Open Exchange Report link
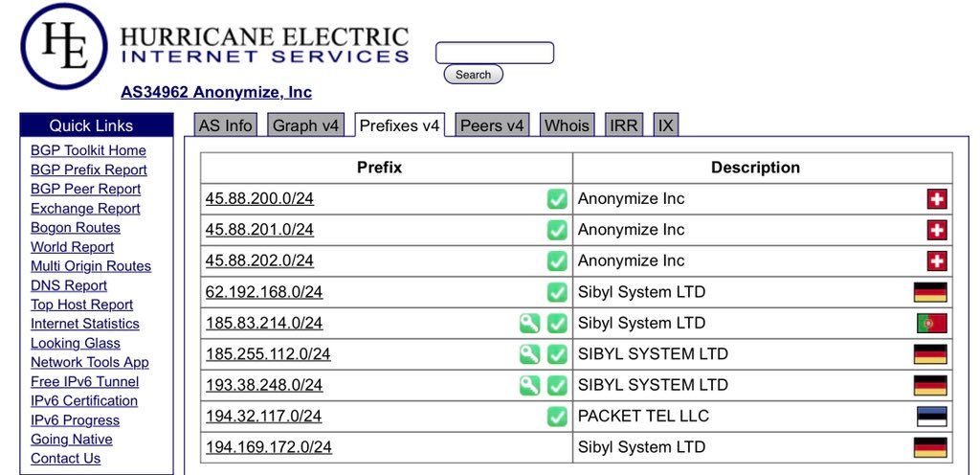Viewport: 980px width, 475px height. coord(85,209)
